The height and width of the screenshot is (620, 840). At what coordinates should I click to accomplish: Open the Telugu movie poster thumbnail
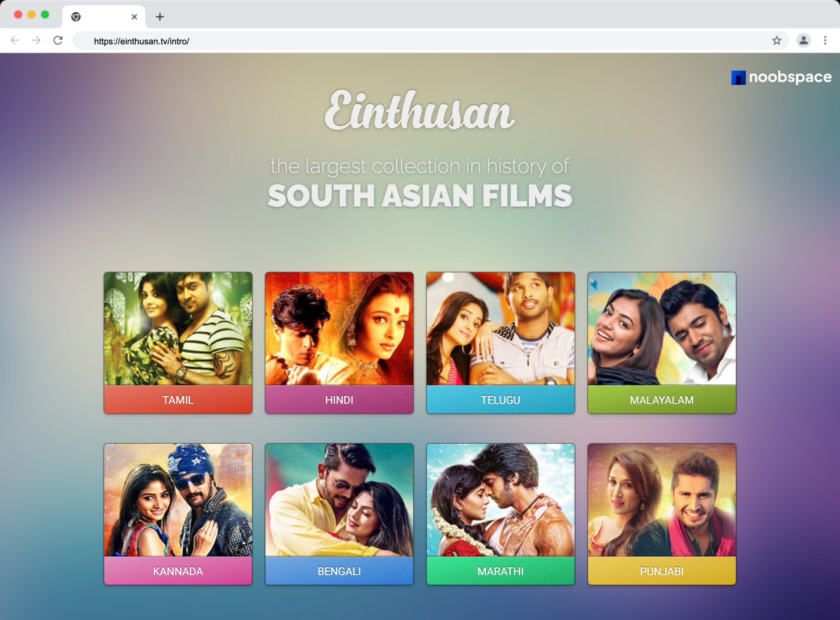click(x=500, y=328)
